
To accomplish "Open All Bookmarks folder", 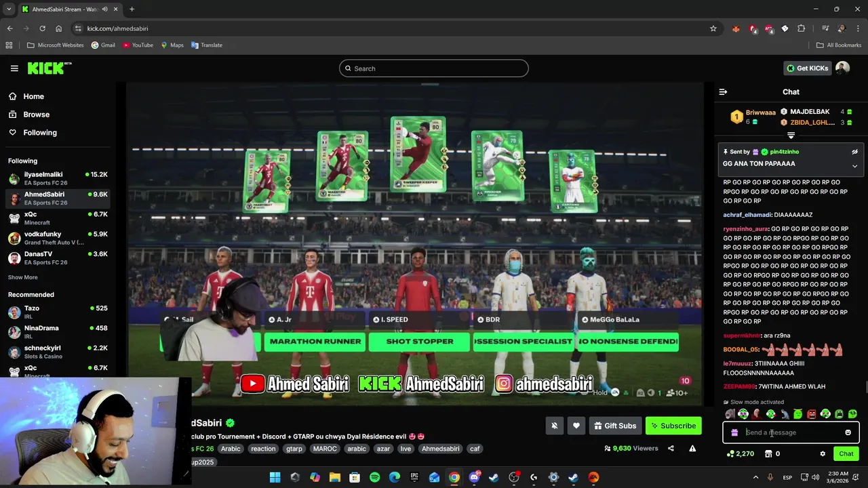I will click(x=839, y=45).
